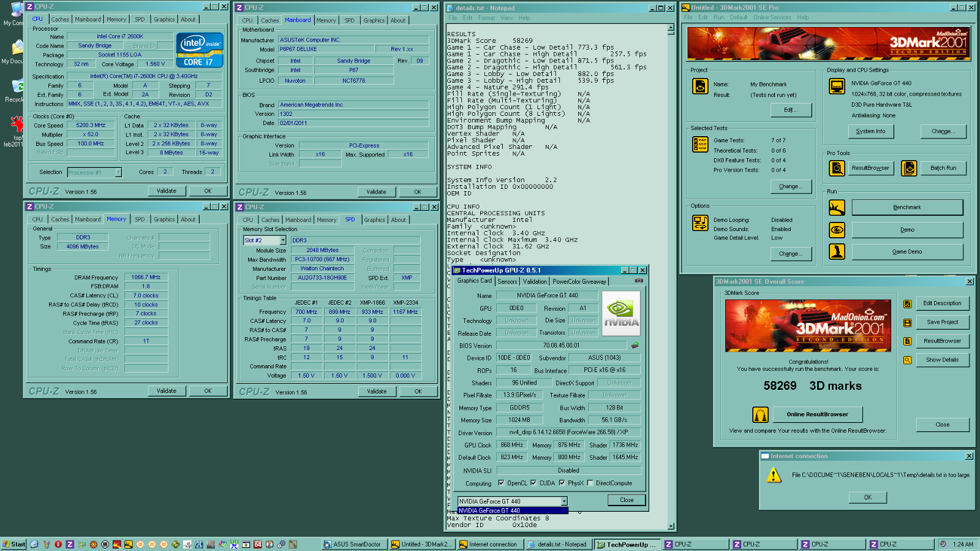Click the Intel Core i7 logo in CPU-Z
The width and height of the screenshot is (980, 551).
(200, 50)
